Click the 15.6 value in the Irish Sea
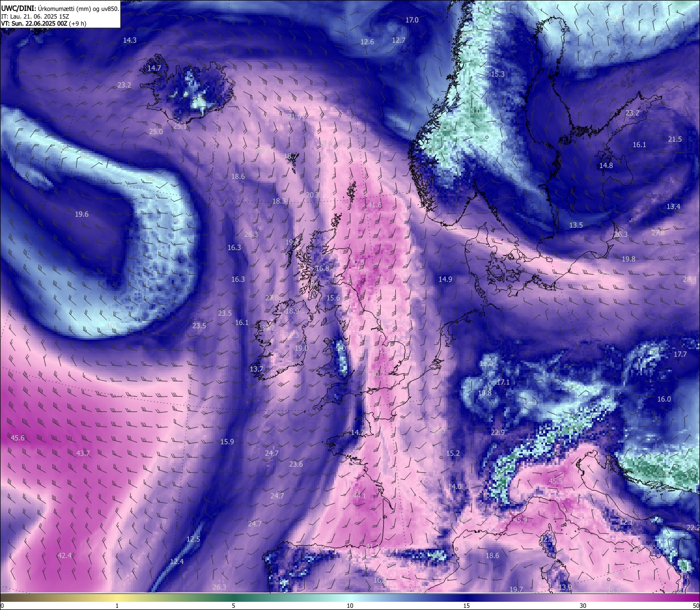Image resolution: width=700 pixels, height=610 pixels. [333, 298]
